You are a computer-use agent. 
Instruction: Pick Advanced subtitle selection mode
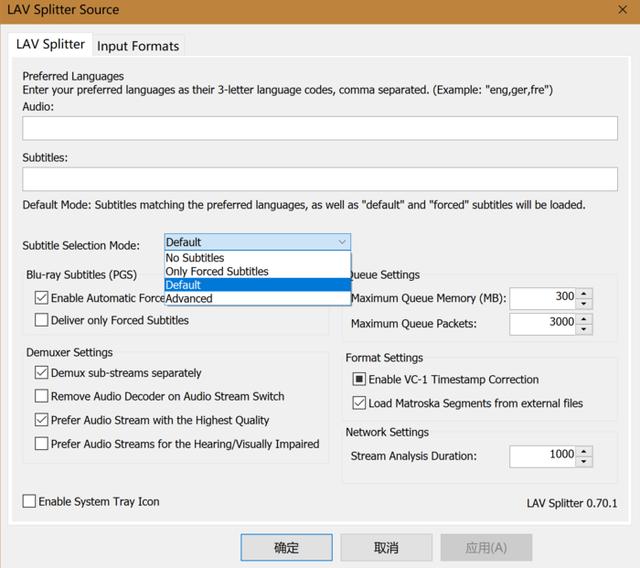click(x=189, y=298)
